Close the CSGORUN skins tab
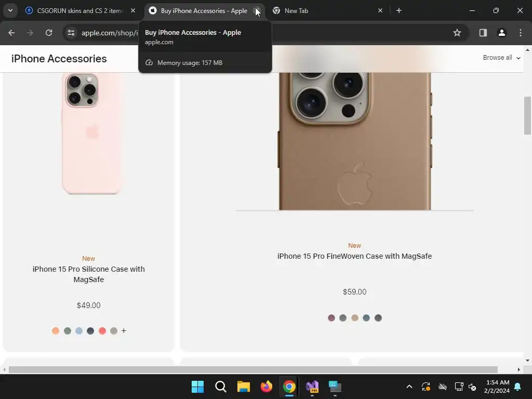532x399 pixels. tap(133, 10)
